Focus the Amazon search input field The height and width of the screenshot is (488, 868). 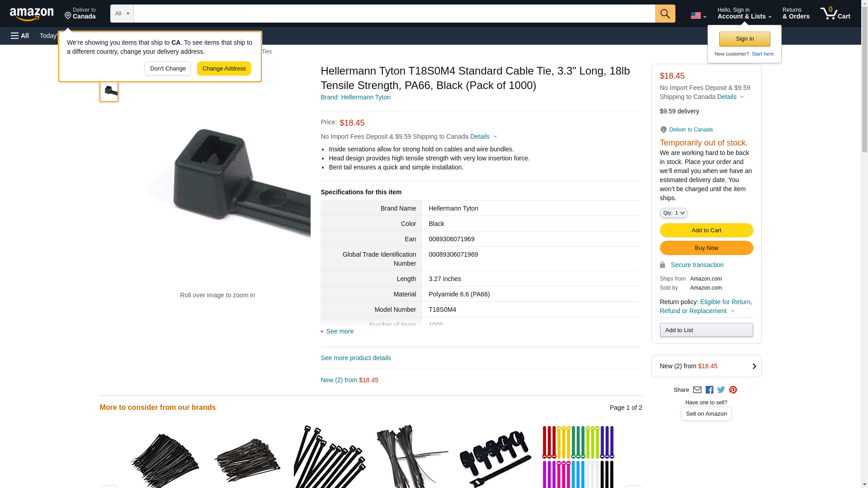(x=394, y=14)
